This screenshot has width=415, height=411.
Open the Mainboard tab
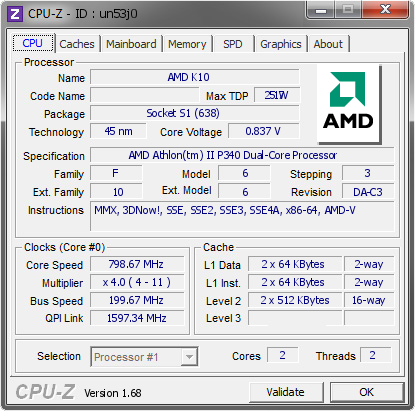click(x=131, y=44)
